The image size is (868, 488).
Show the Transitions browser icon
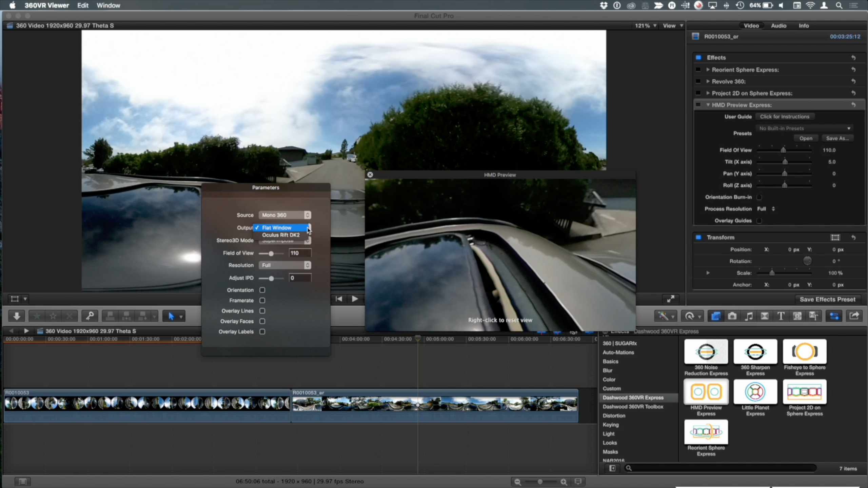tap(765, 316)
